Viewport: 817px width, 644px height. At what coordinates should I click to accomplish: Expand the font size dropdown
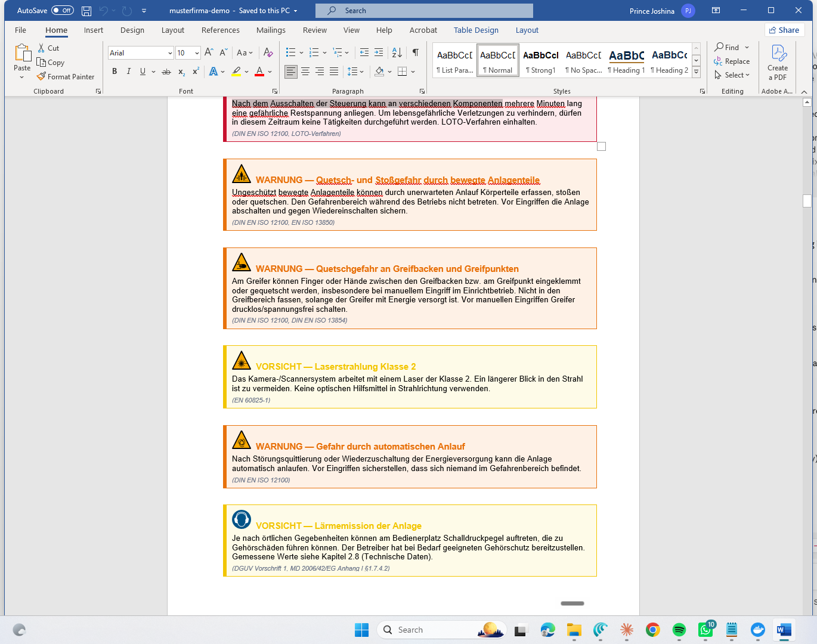coord(197,53)
